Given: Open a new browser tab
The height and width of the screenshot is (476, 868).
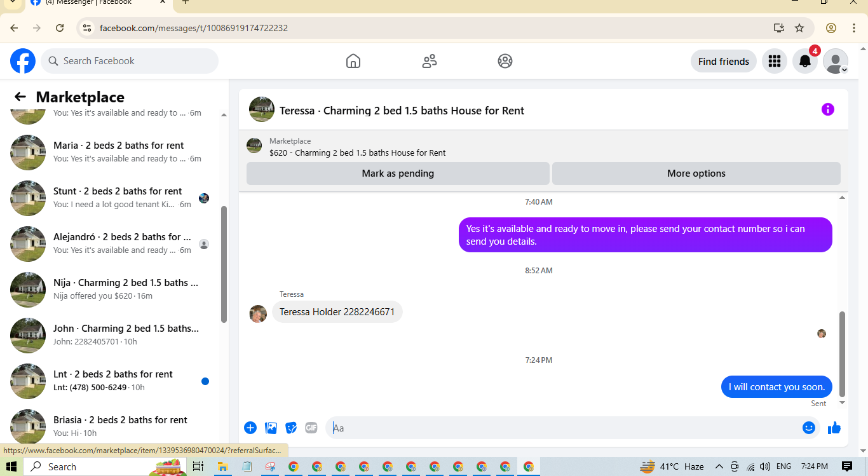Looking at the screenshot, I should click(x=186, y=2).
